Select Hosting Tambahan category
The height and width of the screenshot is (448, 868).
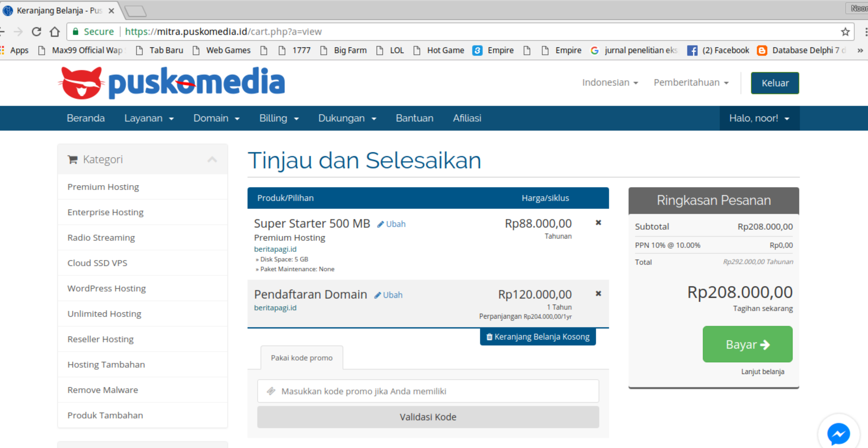(143, 365)
